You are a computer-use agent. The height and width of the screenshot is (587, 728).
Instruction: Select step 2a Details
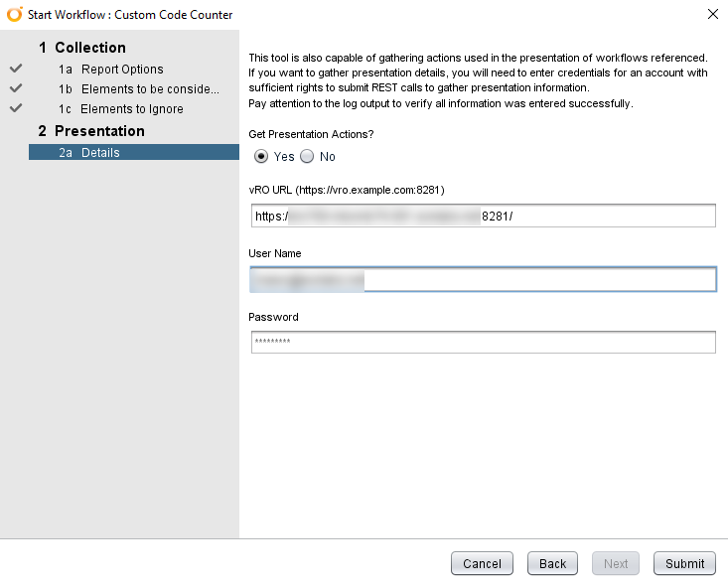[100, 153]
